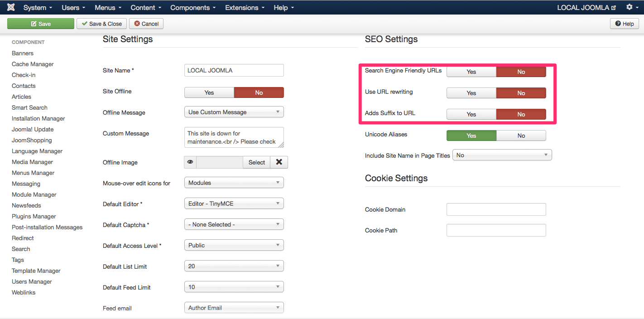This screenshot has height=319, width=644.
Task: Open the Extensions menu
Action: coord(245,7)
